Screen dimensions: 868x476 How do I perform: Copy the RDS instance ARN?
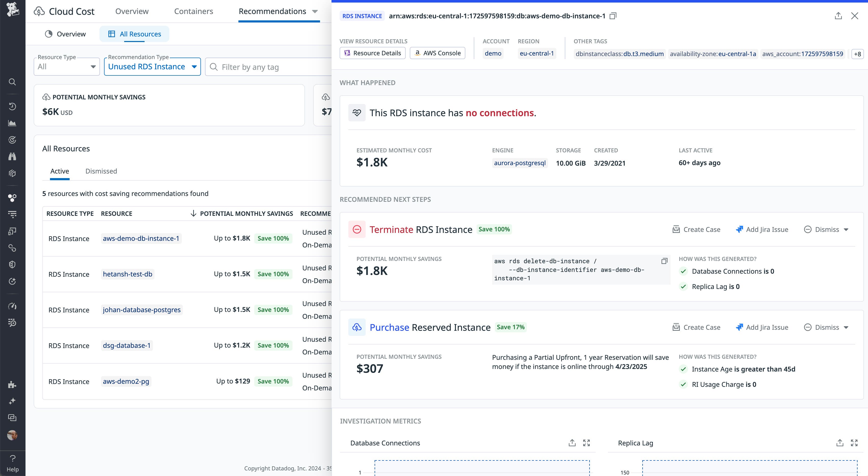(613, 16)
